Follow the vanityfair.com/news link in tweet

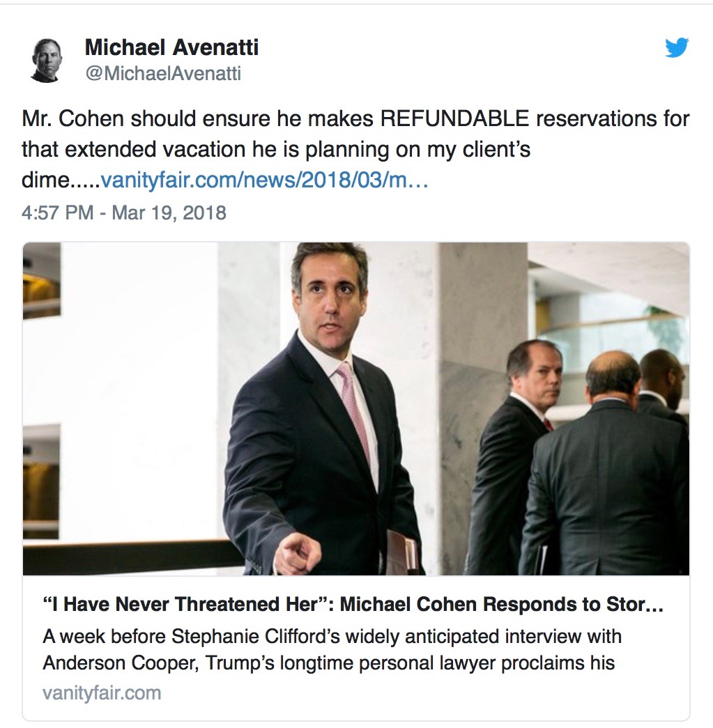point(264,181)
